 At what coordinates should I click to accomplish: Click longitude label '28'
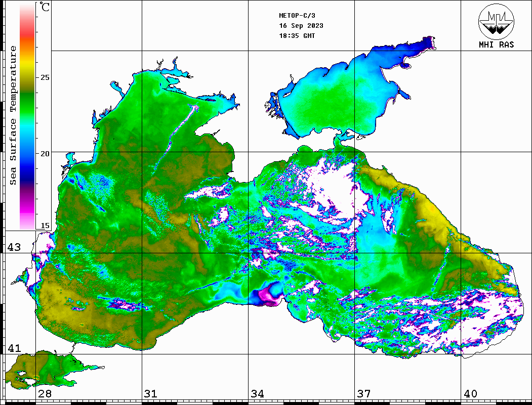tap(45, 394)
